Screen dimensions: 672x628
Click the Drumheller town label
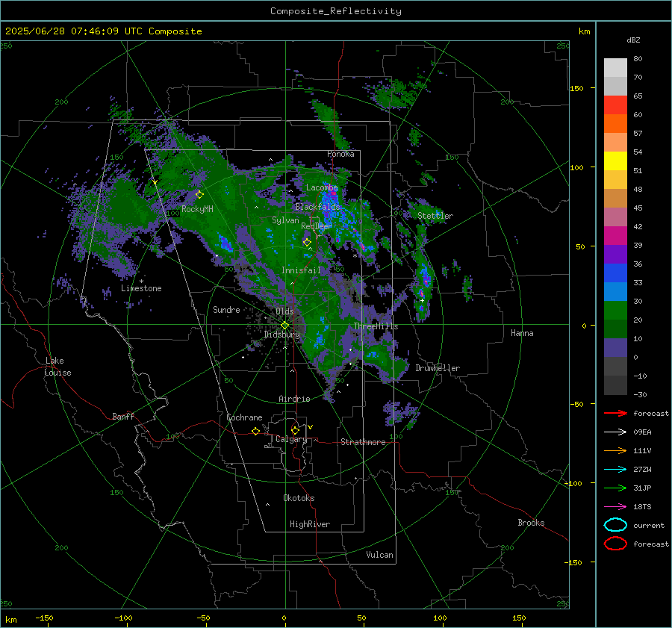(438, 368)
